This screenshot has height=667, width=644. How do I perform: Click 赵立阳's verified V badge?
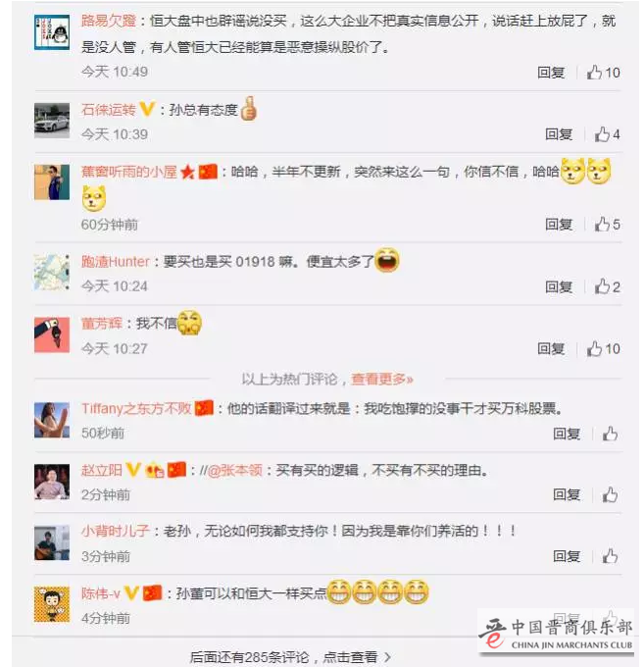tap(133, 470)
